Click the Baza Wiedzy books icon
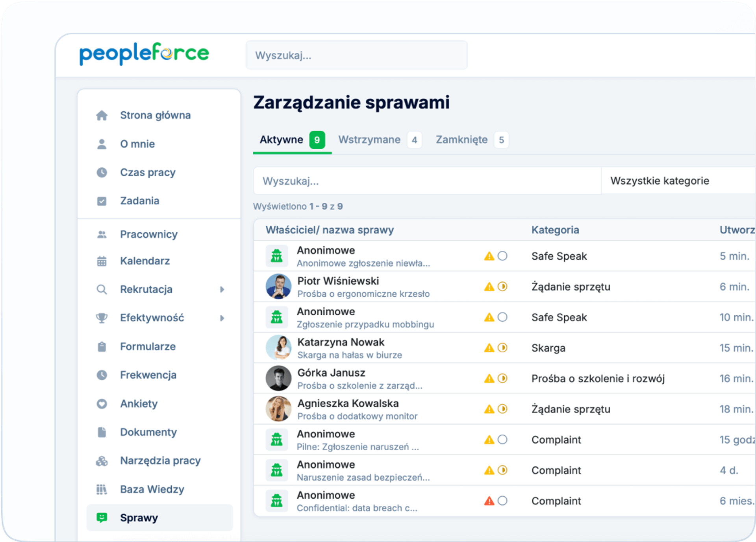The width and height of the screenshot is (756, 542). [x=102, y=489]
